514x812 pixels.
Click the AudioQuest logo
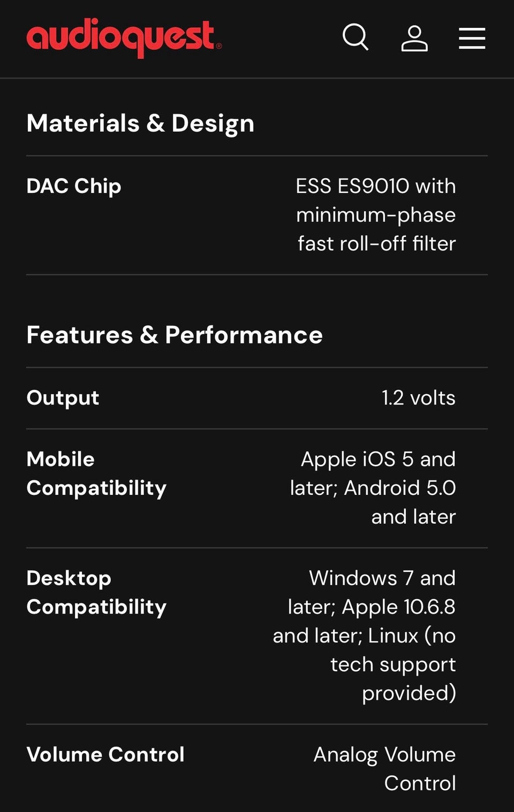coord(121,37)
